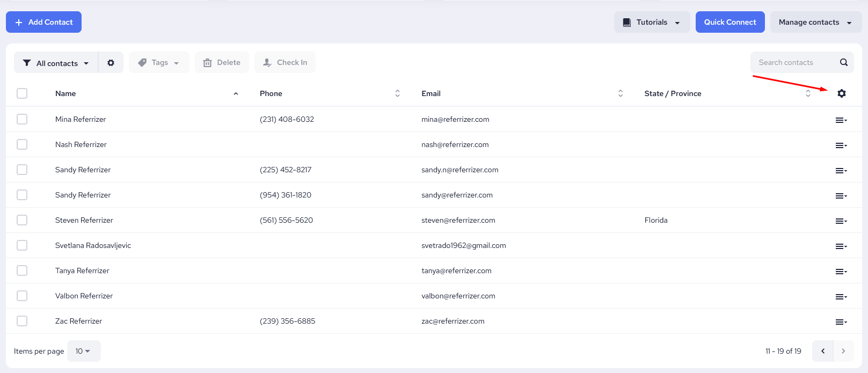Go to previous page of contacts
The width and height of the screenshot is (868, 373).
click(823, 351)
